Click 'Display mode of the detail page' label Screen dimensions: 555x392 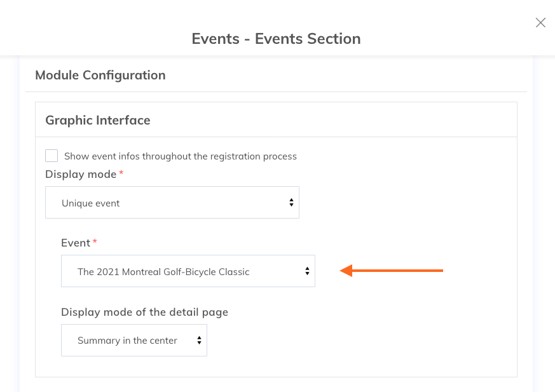click(144, 312)
